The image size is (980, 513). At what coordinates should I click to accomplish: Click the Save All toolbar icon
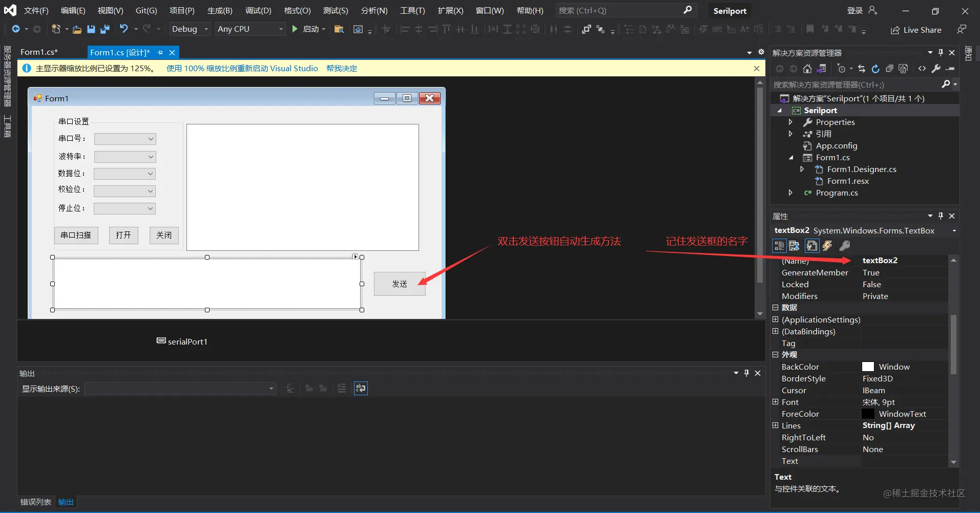(105, 29)
